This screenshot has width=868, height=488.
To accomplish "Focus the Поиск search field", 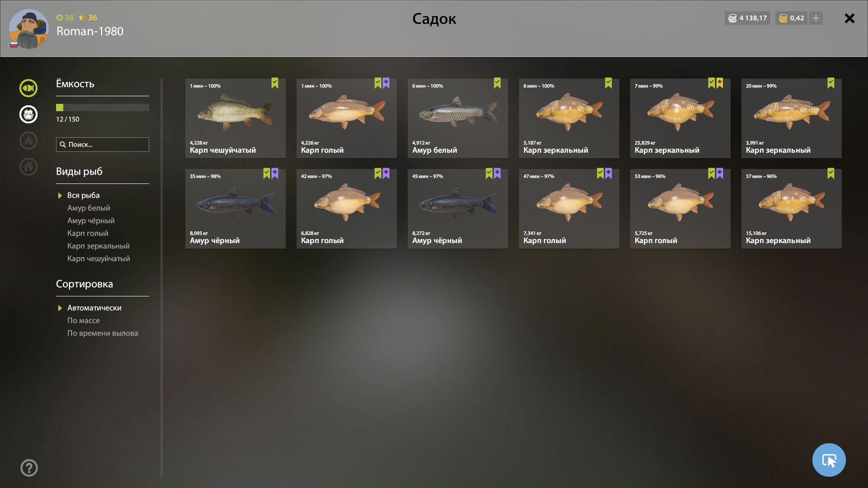I will tap(103, 145).
